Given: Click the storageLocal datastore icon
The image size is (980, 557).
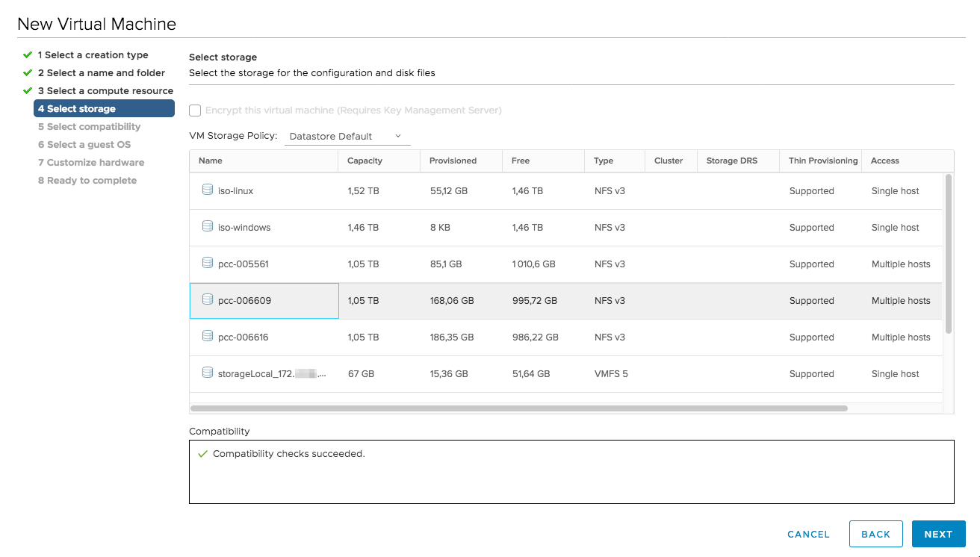Looking at the screenshot, I should click(x=208, y=373).
